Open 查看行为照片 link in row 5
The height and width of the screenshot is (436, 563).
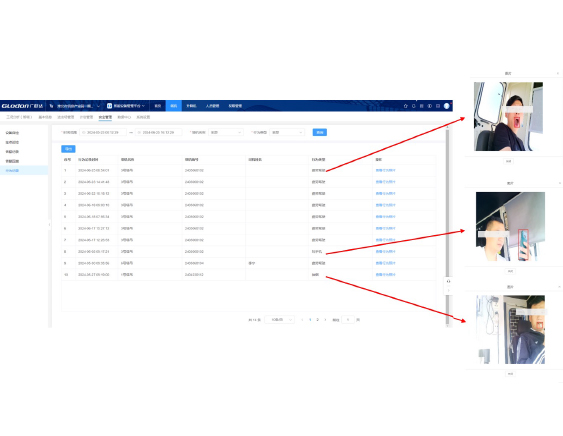(385, 217)
